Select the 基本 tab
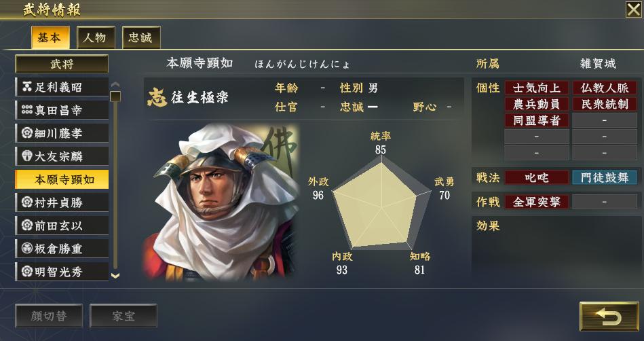644x341 pixels. click(50, 37)
